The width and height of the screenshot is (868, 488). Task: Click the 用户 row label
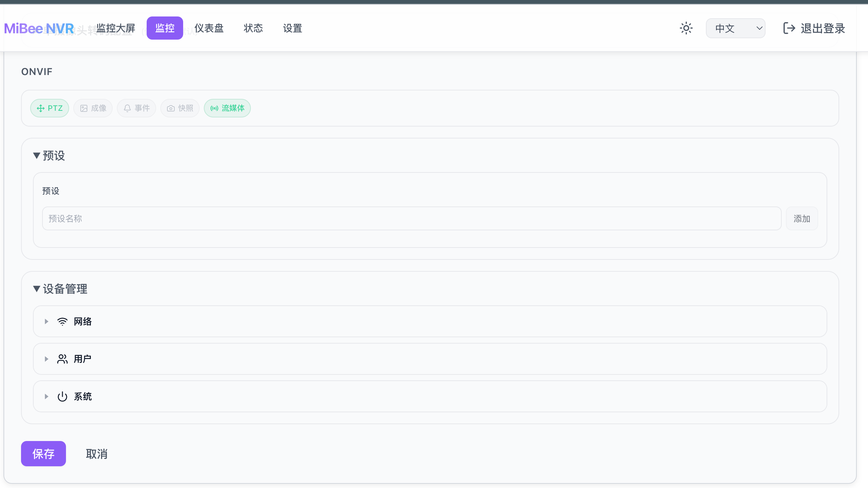(x=83, y=359)
